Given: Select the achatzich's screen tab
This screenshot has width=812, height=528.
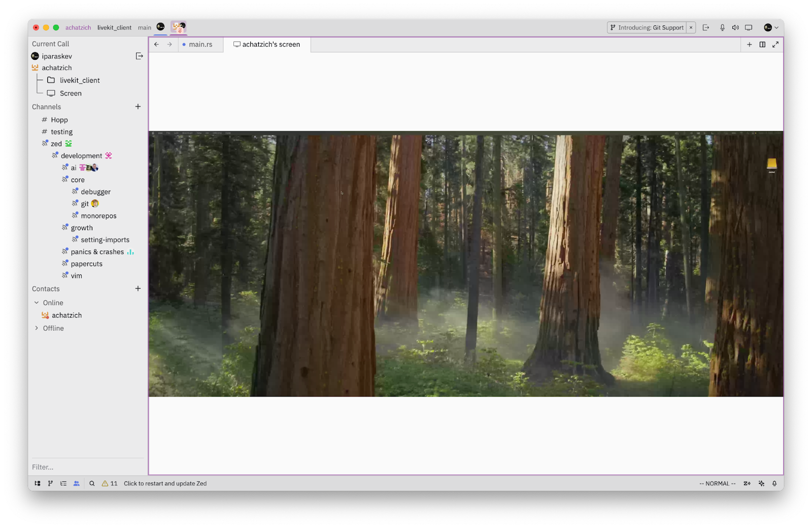Looking at the screenshot, I should pos(267,44).
